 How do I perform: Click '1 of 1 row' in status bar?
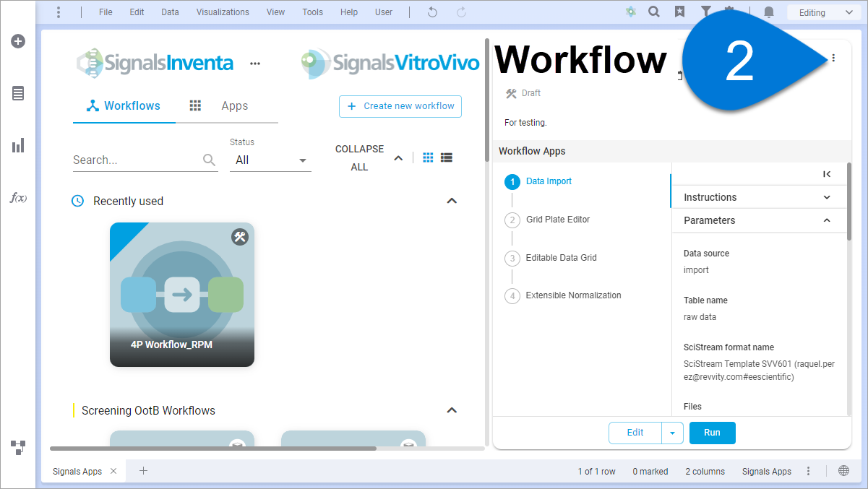click(x=596, y=472)
